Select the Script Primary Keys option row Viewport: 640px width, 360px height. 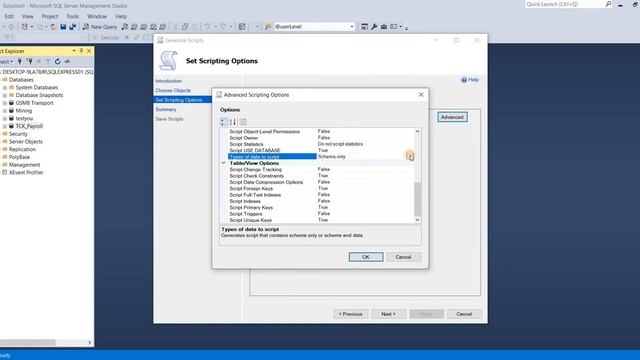click(321, 207)
